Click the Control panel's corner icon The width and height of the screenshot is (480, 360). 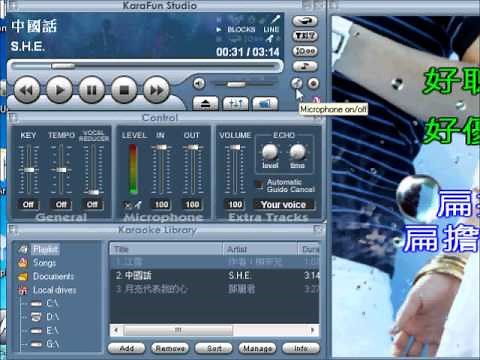(14, 118)
